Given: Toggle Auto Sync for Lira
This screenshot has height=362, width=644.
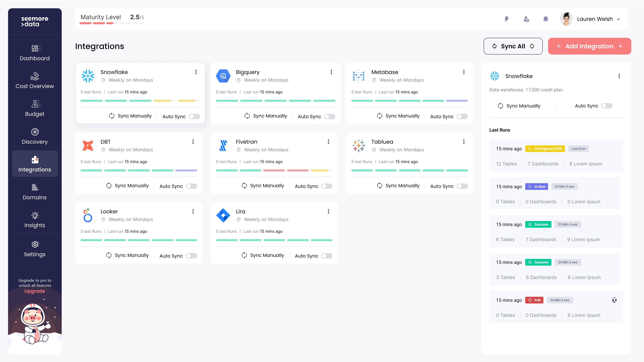Looking at the screenshot, I should tap(327, 256).
